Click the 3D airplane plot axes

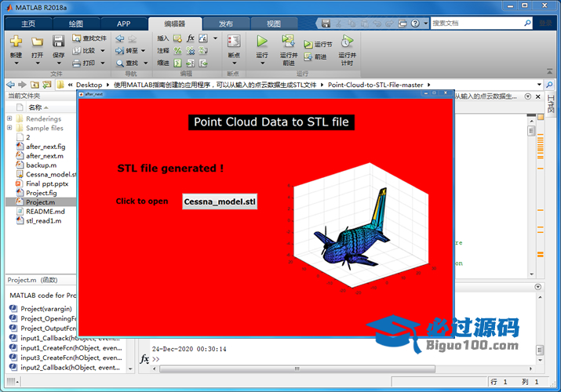pos(361,225)
